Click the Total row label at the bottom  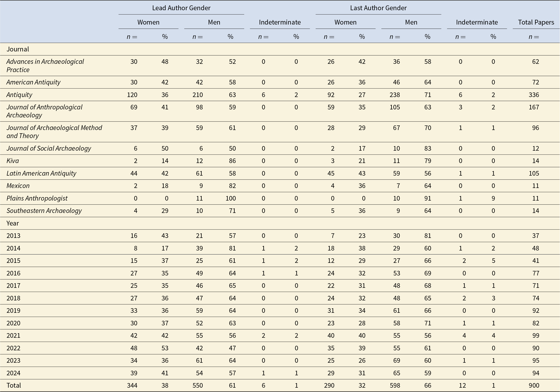coord(14,385)
